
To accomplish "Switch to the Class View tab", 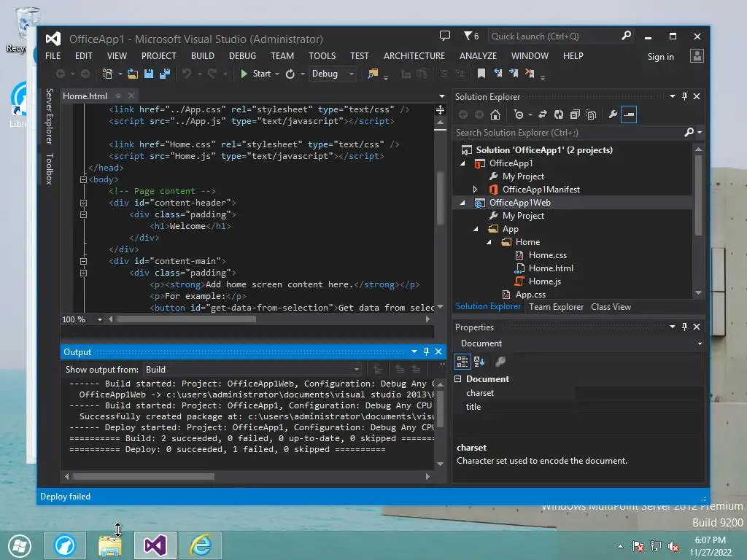I will point(611,307).
